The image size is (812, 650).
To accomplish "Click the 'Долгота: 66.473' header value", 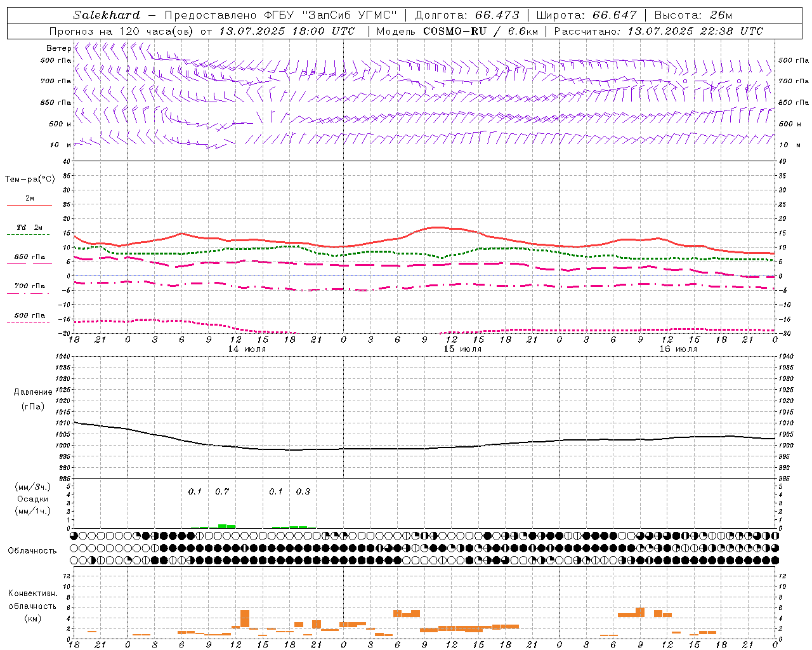I will click(x=467, y=15).
